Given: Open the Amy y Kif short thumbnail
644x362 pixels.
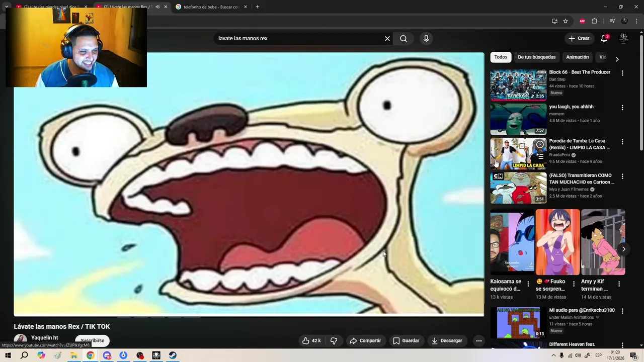Looking at the screenshot, I should click(603, 242).
